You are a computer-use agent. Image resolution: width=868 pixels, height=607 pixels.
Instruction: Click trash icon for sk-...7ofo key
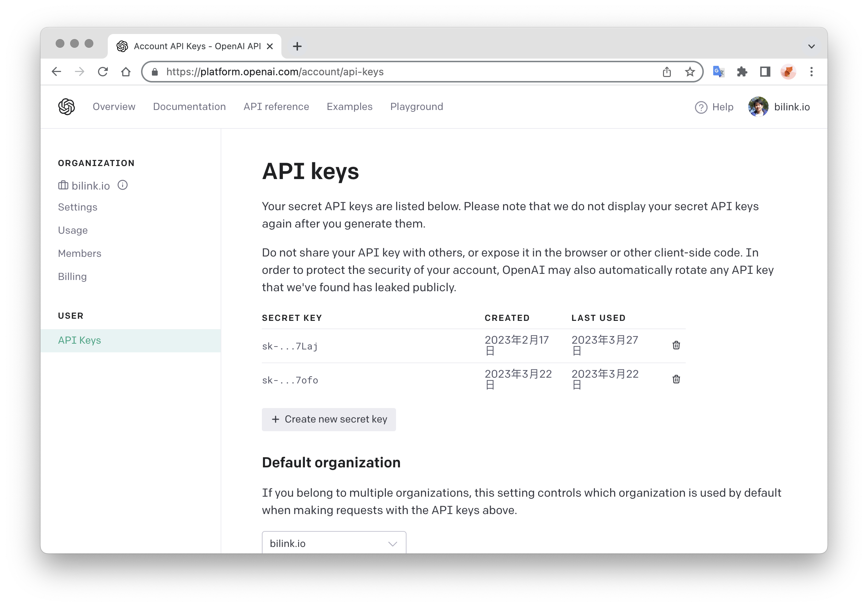[x=676, y=379]
